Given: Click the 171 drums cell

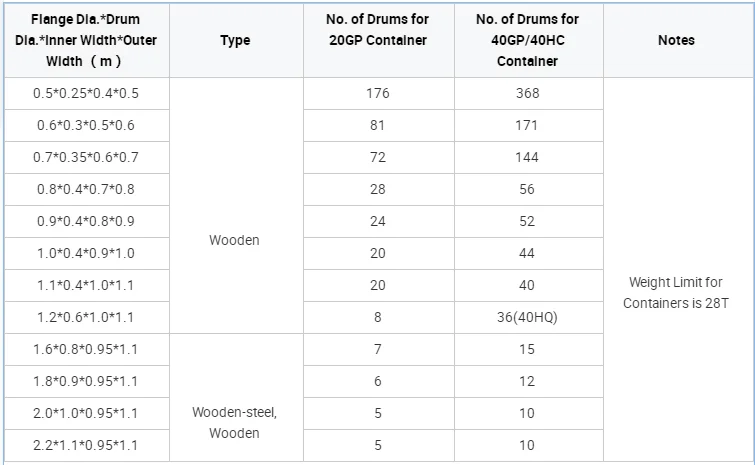Looking at the screenshot, I should coord(529,125).
